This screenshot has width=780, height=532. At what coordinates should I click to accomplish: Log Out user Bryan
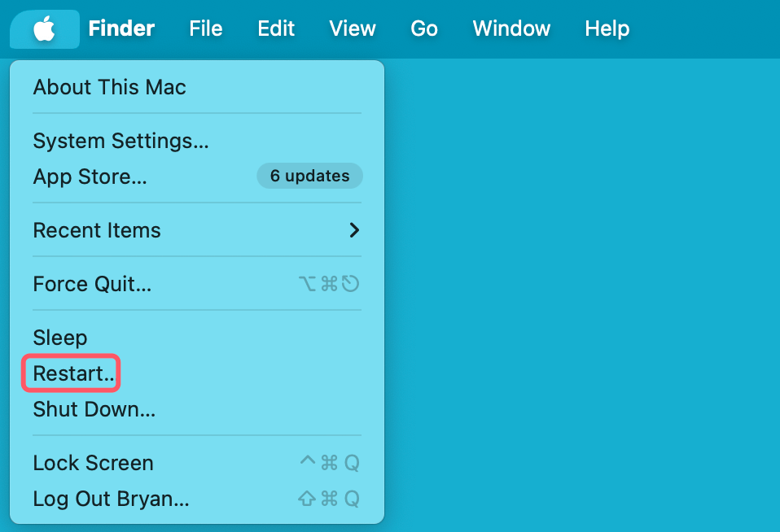(111, 499)
